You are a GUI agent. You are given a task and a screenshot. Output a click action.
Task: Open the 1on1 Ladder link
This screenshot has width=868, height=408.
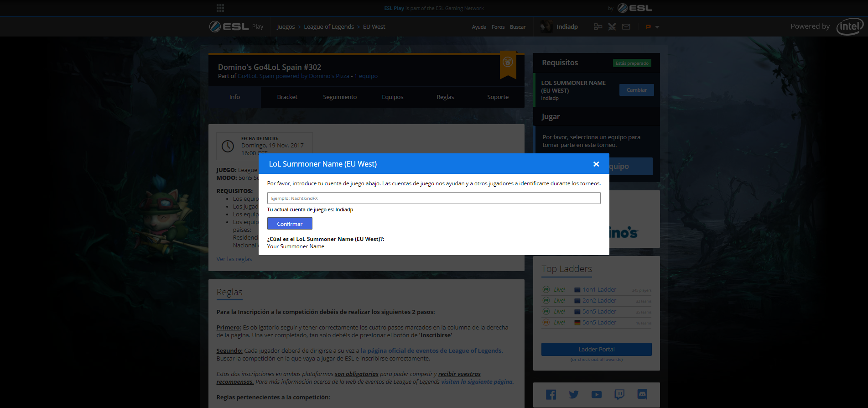click(x=599, y=290)
